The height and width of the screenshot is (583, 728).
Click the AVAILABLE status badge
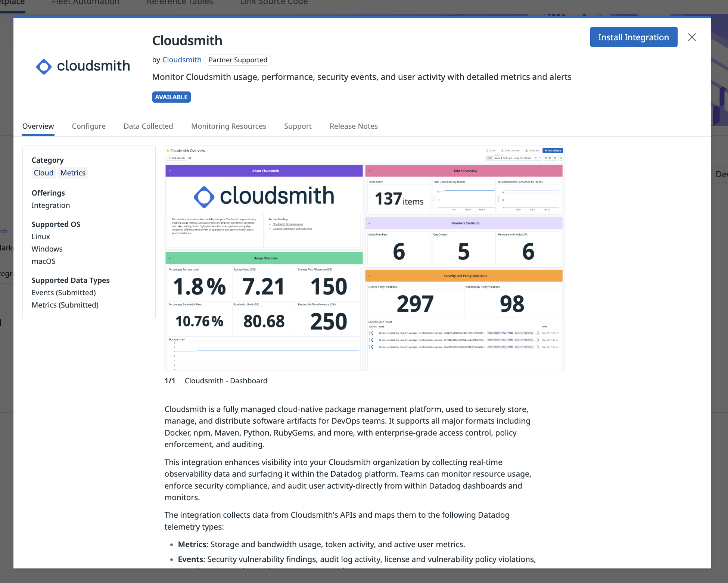pyautogui.click(x=171, y=97)
